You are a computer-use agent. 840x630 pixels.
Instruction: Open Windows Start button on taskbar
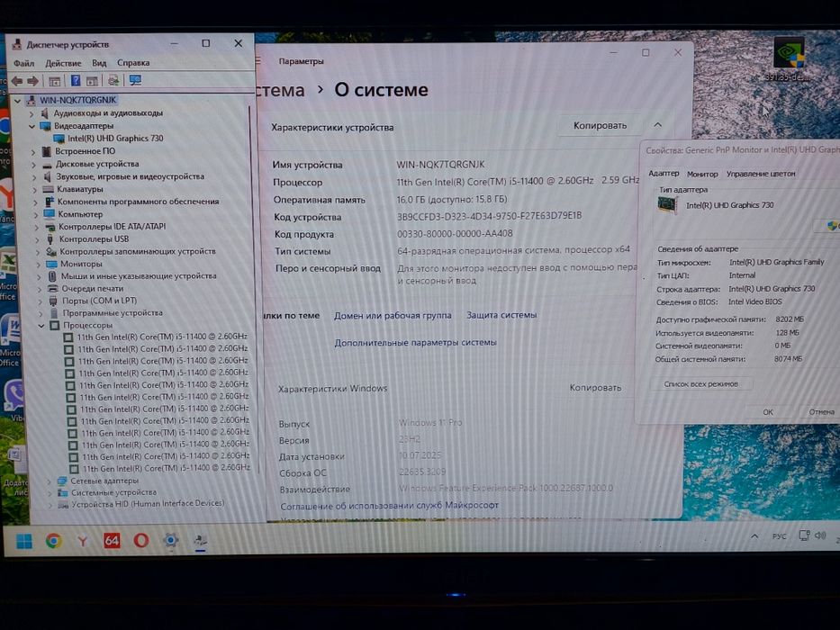tap(24, 541)
